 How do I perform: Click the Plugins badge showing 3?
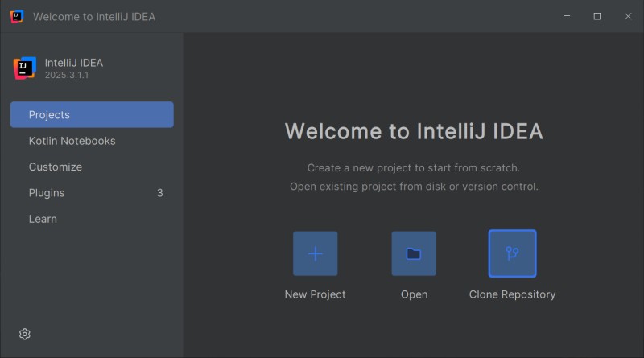(159, 193)
